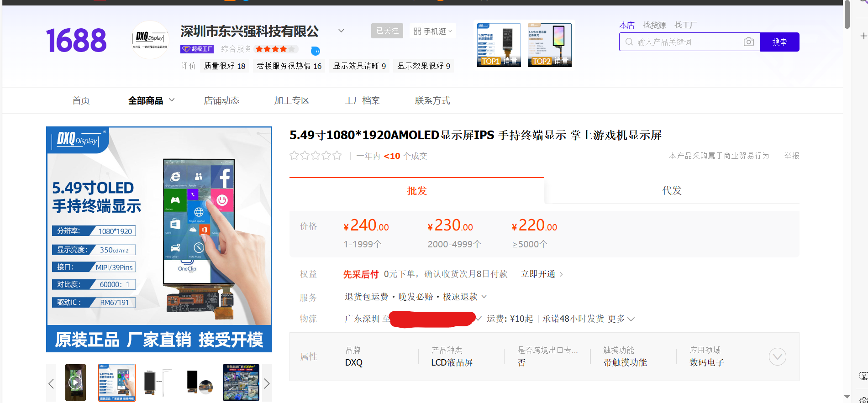Click the 先采后付 label
This screenshot has width=868, height=403.
point(361,274)
